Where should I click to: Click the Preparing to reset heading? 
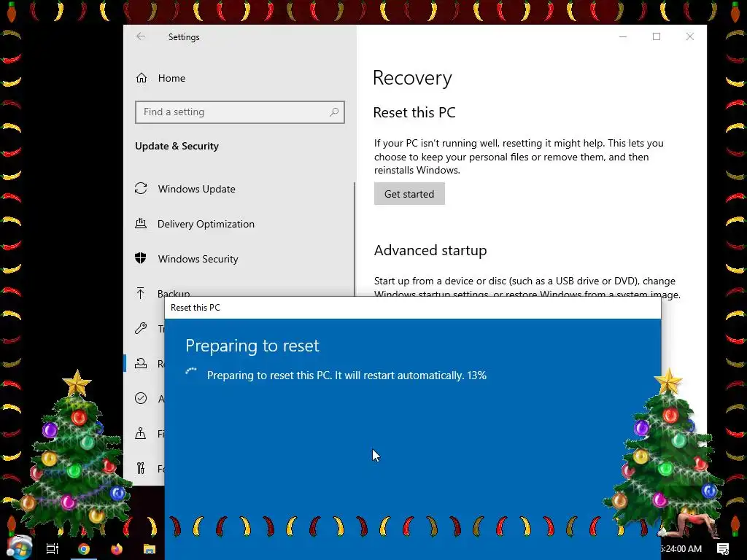pos(252,346)
